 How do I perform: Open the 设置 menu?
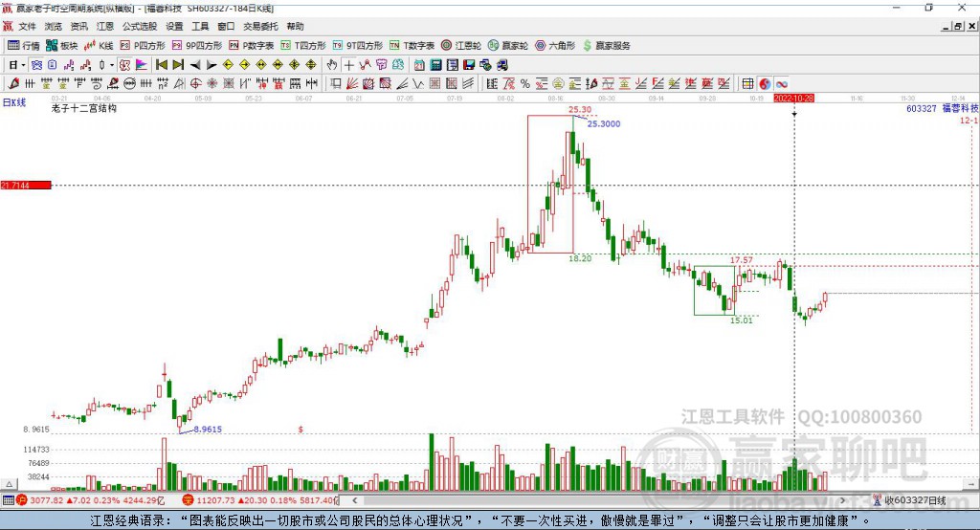click(x=174, y=26)
